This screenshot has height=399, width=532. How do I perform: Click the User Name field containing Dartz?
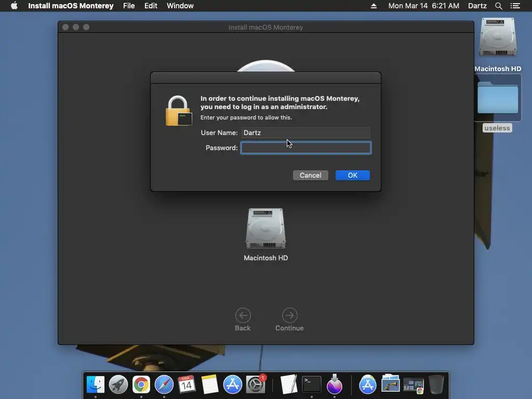tap(305, 132)
